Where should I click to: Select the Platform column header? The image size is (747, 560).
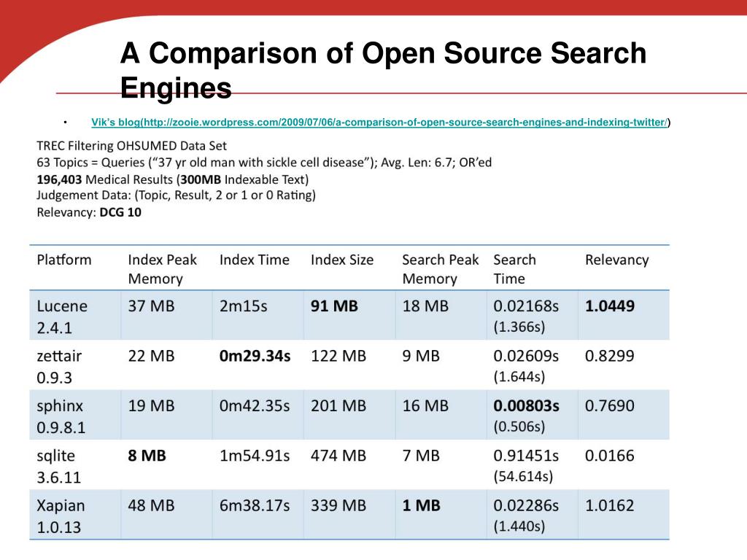(x=64, y=260)
